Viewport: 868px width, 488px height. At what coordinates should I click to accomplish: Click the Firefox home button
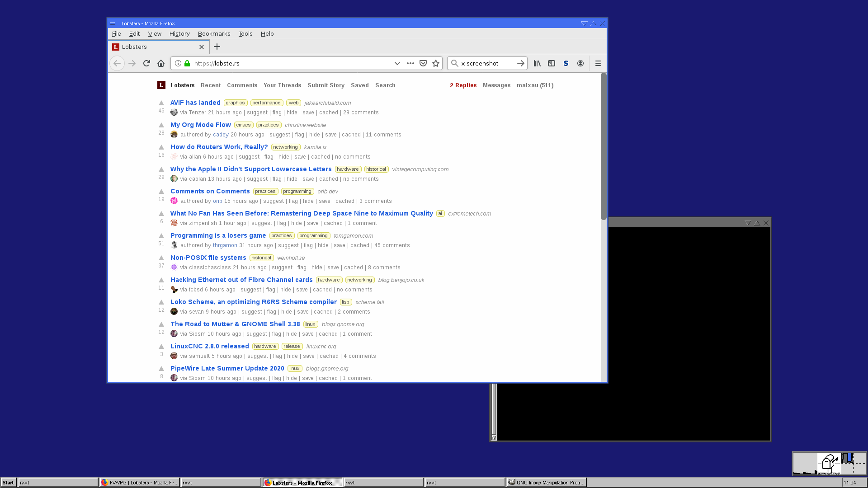pyautogui.click(x=161, y=63)
